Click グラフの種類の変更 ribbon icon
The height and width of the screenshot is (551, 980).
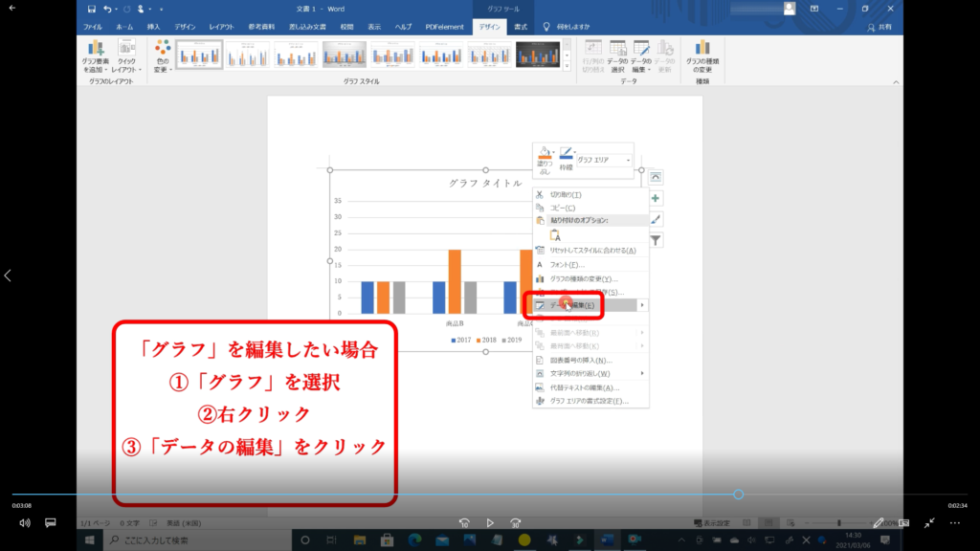702,55
